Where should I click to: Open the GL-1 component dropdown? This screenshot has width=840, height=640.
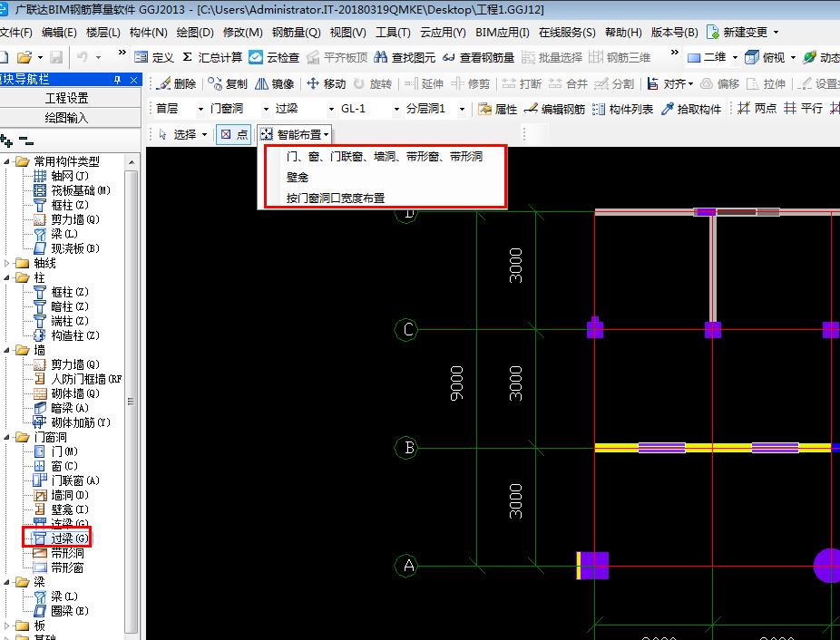click(x=396, y=109)
